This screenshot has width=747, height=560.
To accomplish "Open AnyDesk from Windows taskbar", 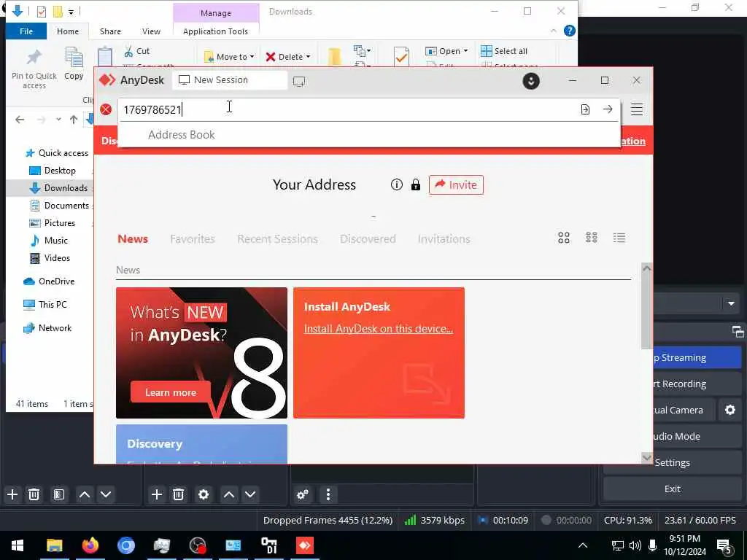I will pyautogui.click(x=305, y=545).
